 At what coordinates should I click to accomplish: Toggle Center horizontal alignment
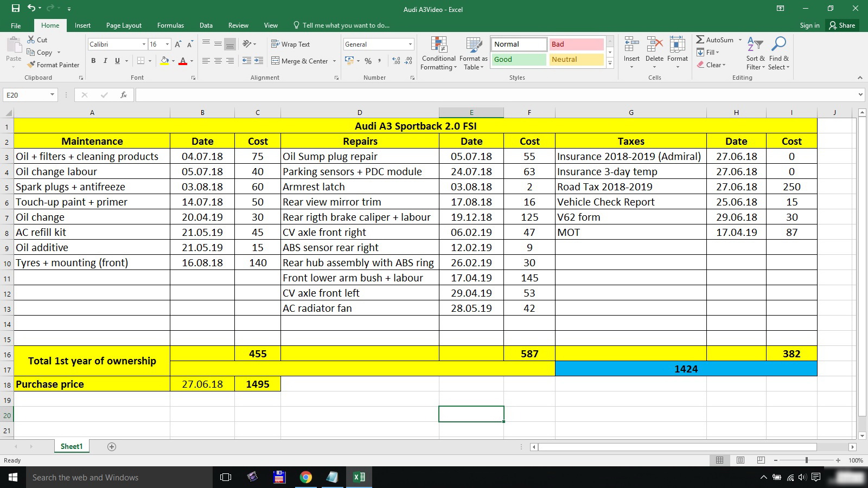point(218,61)
